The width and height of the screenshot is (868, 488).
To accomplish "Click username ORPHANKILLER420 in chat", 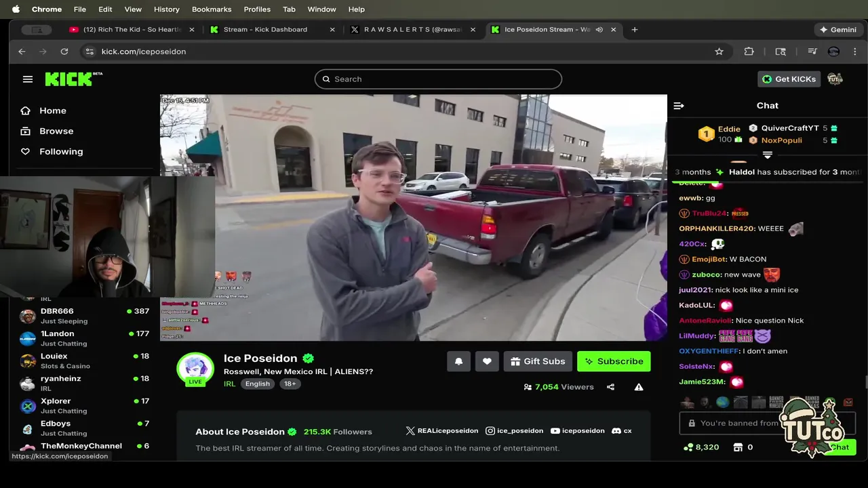I will (x=715, y=229).
